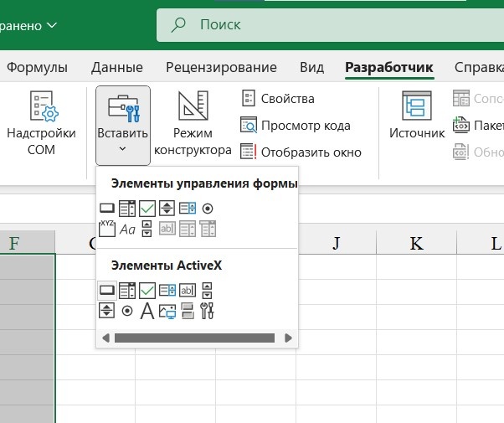Open ActiveX More Controls (wrench icon)
The width and height of the screenshot is (504, 423).
[x=207, y=311]
